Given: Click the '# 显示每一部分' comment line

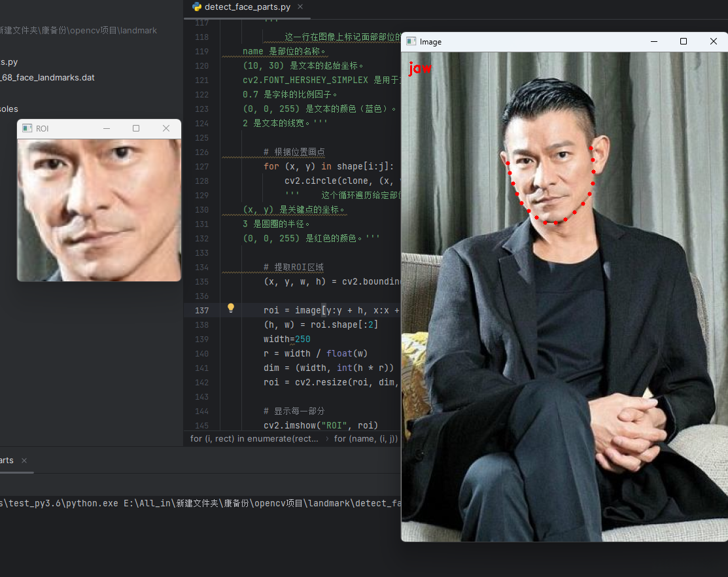Looking at the screenshot, I should (x=294, y=411).
